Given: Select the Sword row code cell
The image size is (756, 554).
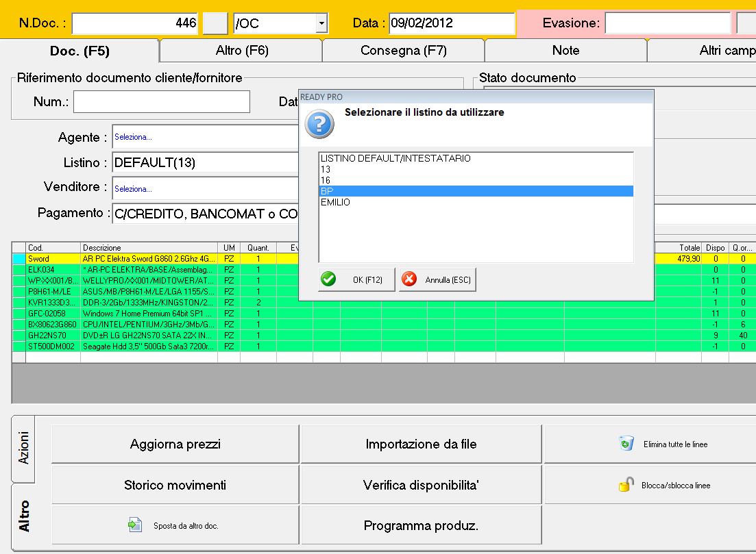Looking at the screenshot, I should pos(53,259).
